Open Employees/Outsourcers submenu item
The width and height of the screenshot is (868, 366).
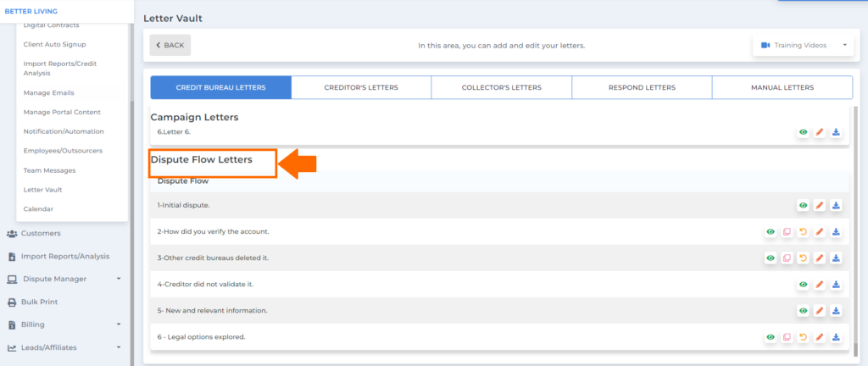pos(63,150)
